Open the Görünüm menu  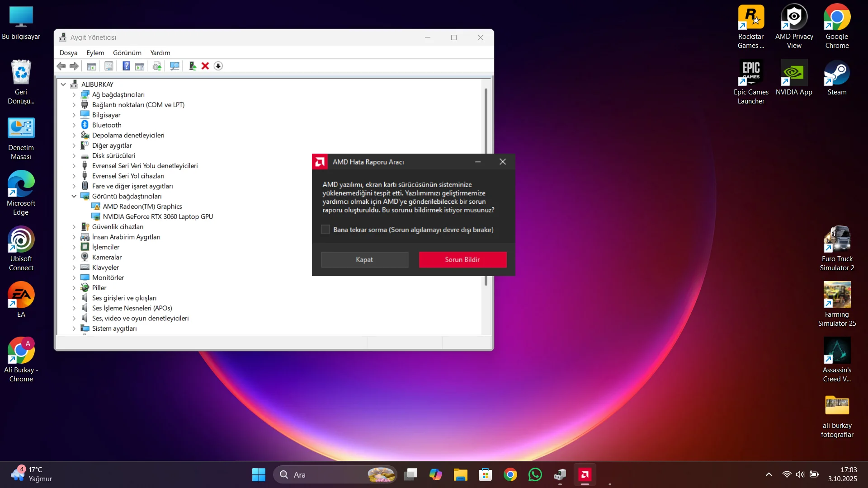(x=127, y=53)
